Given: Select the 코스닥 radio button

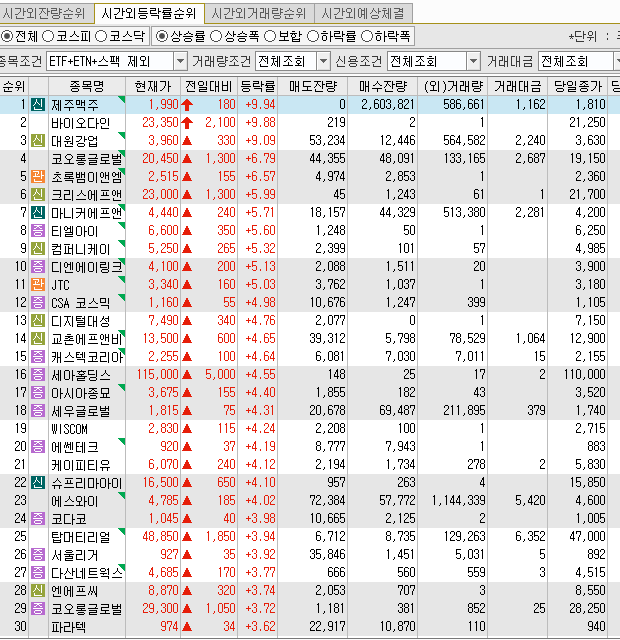Looking at the screenshot, I should tap(101, 36).
